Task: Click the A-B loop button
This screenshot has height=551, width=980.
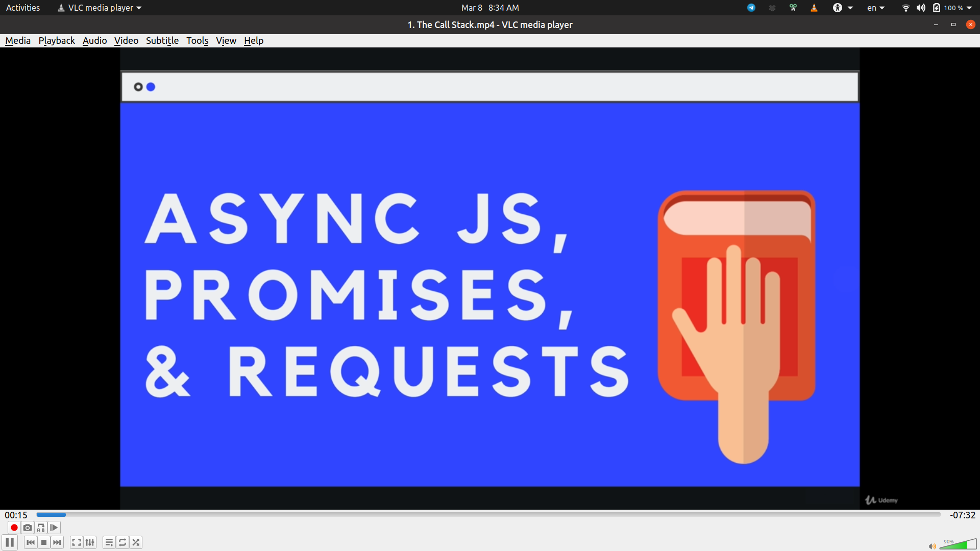Action: (x=41, y=528)
